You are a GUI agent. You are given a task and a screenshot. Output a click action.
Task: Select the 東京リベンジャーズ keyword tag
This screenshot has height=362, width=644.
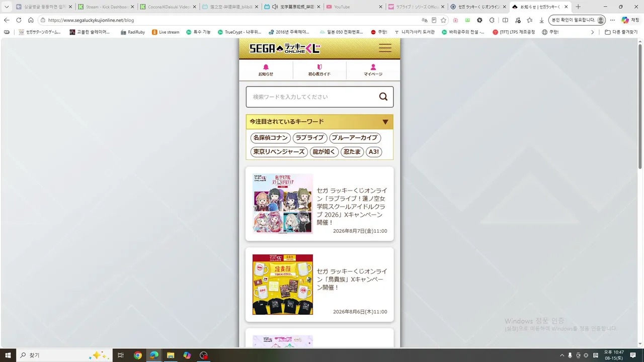[x=279, y=152]
